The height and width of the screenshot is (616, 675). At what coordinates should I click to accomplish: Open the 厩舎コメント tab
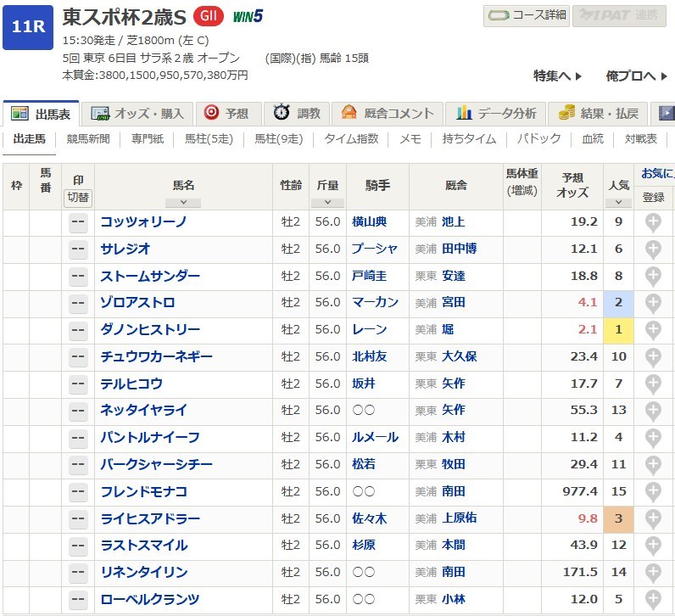[388, 113]
